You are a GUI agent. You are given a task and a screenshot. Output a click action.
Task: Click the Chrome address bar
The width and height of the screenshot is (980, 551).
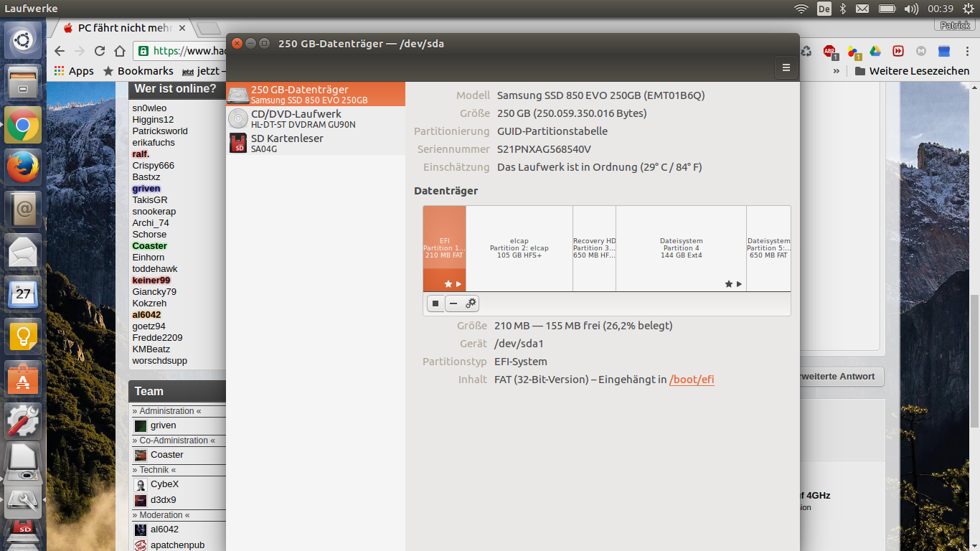click(x=183, y=51)
